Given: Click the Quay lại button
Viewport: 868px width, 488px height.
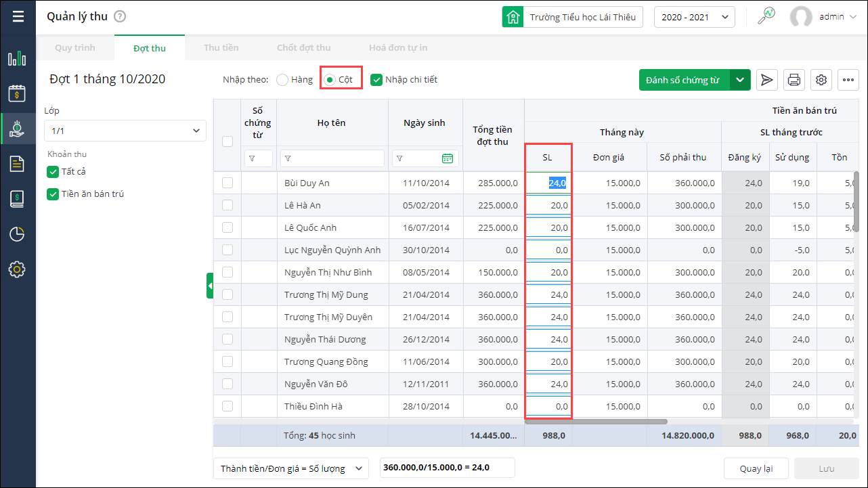Looking at the screenshot, I should click(x=756, y=468).
